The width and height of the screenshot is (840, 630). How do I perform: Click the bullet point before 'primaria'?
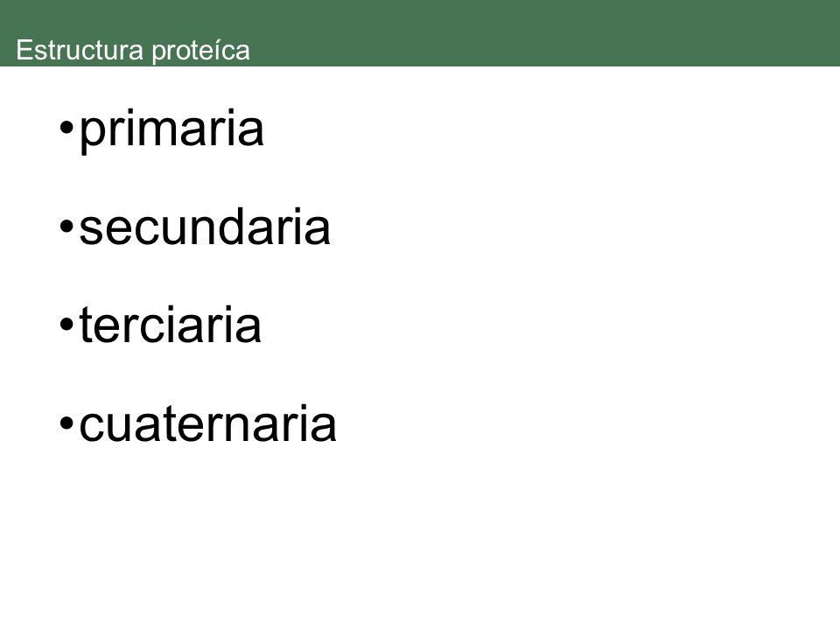coord(66,129)
